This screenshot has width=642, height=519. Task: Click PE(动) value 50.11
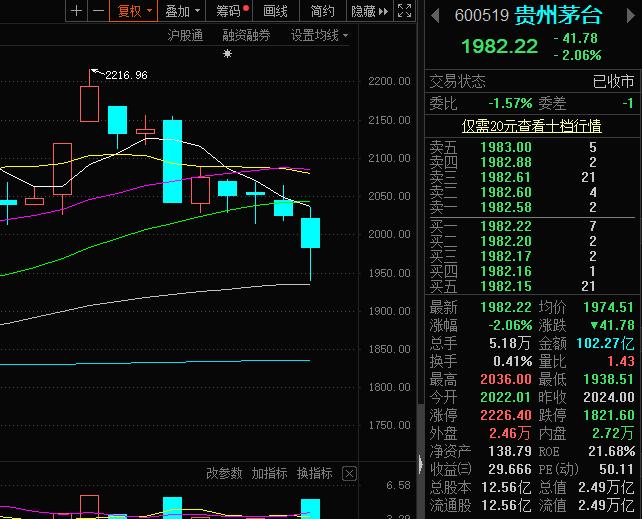[617, 469]
